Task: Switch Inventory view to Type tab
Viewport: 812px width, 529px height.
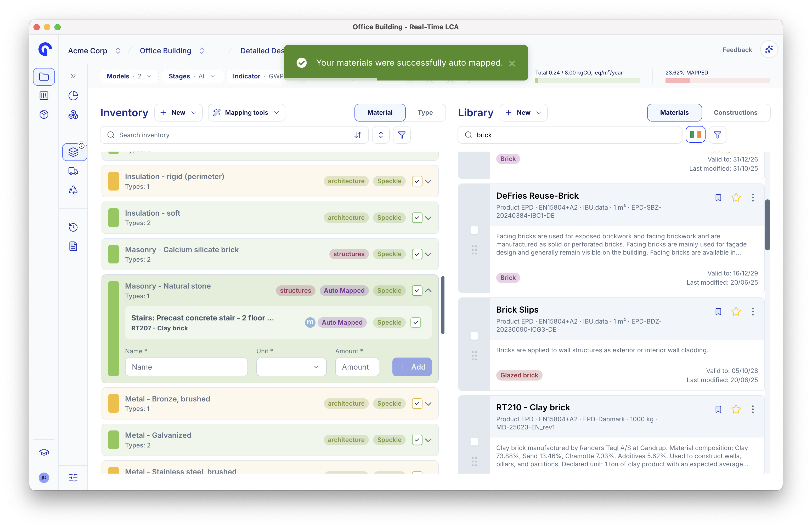Action: tap(425, 112)
